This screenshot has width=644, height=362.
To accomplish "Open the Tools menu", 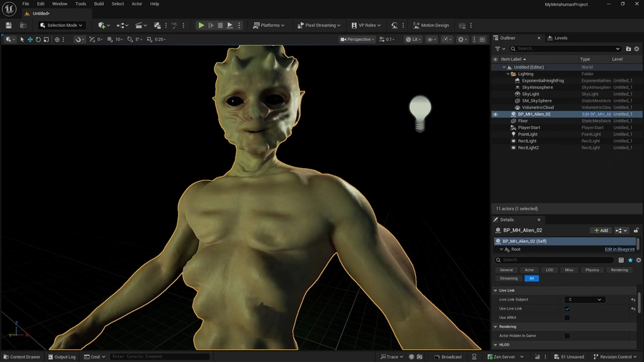I will coord(80,4).
